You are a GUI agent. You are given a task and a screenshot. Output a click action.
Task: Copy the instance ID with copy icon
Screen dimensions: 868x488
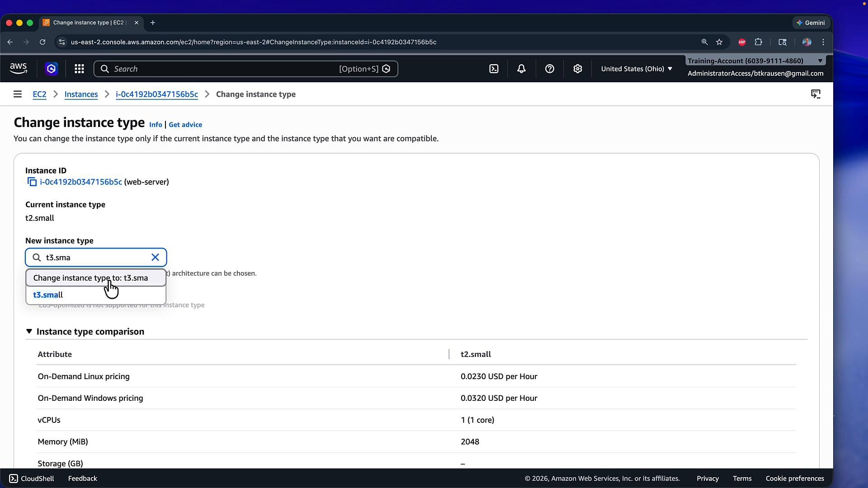pyautogui.click(x=32, y=182)
